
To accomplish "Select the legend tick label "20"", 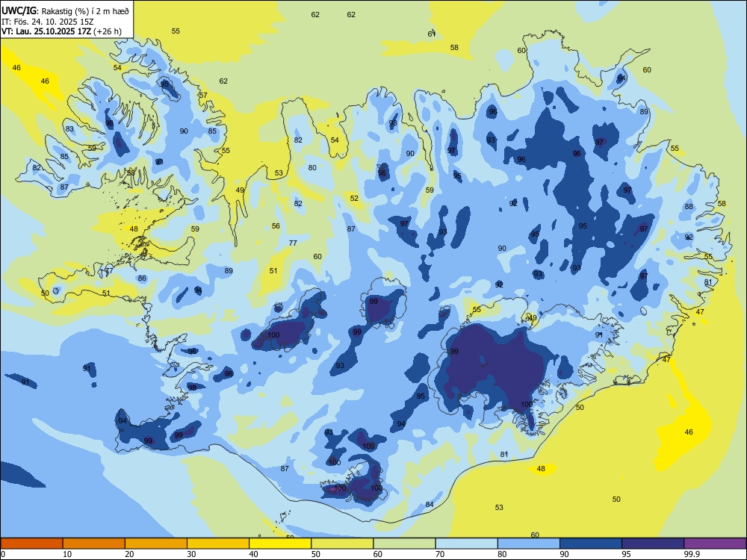I will coord(129,554).
